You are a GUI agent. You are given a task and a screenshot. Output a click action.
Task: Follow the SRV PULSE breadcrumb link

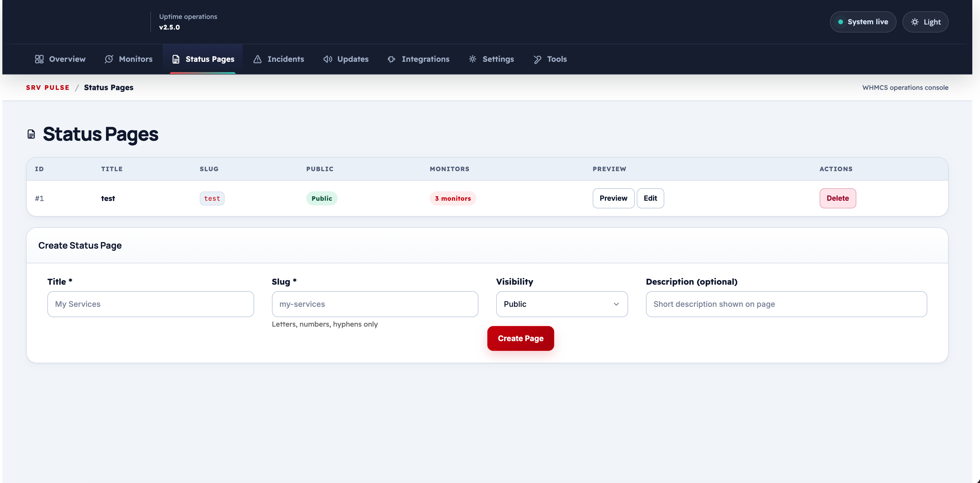[x=48, y=88]
